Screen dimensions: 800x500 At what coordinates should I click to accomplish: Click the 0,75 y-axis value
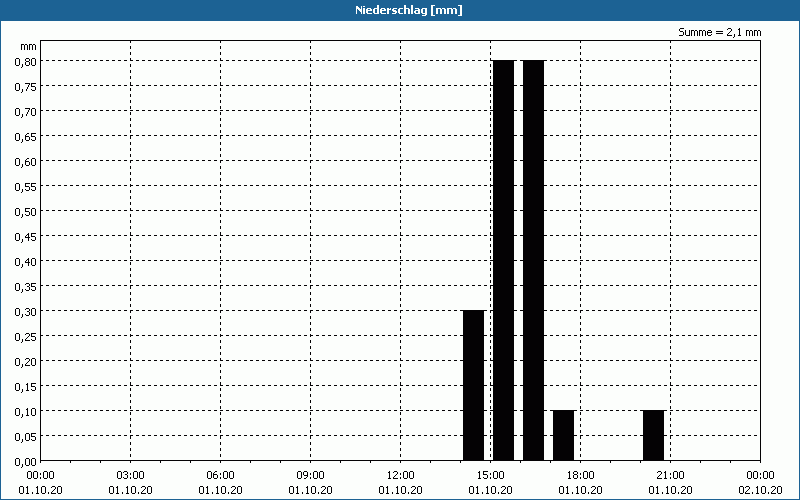coord(26,86)
